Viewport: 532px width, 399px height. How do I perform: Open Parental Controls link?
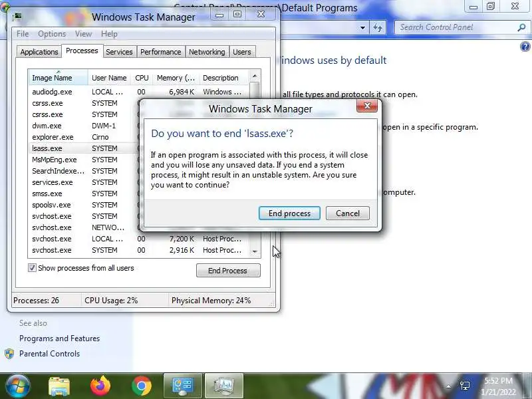49,354
